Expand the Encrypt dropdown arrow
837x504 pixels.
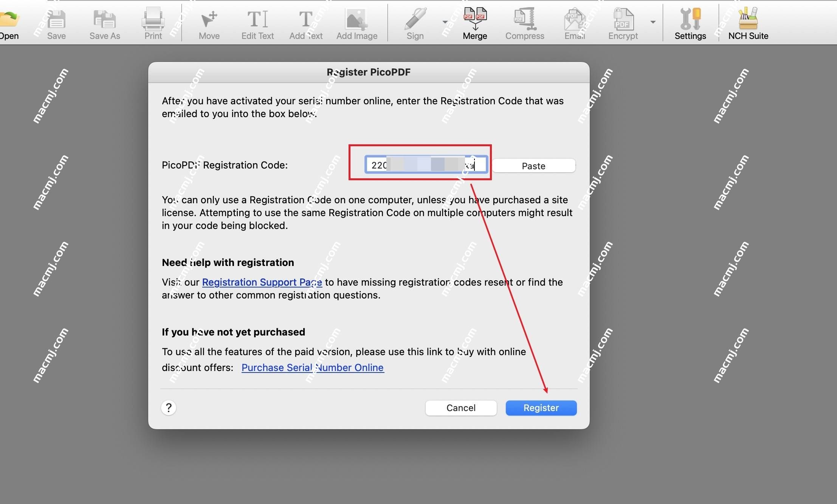point(653,22)
